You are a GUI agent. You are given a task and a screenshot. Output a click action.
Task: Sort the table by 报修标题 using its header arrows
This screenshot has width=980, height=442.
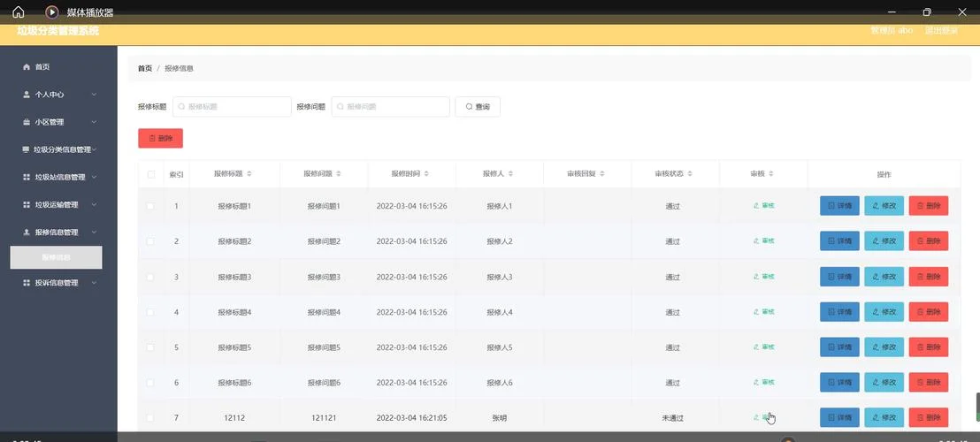pyautogui.click(x=249, y=174)
